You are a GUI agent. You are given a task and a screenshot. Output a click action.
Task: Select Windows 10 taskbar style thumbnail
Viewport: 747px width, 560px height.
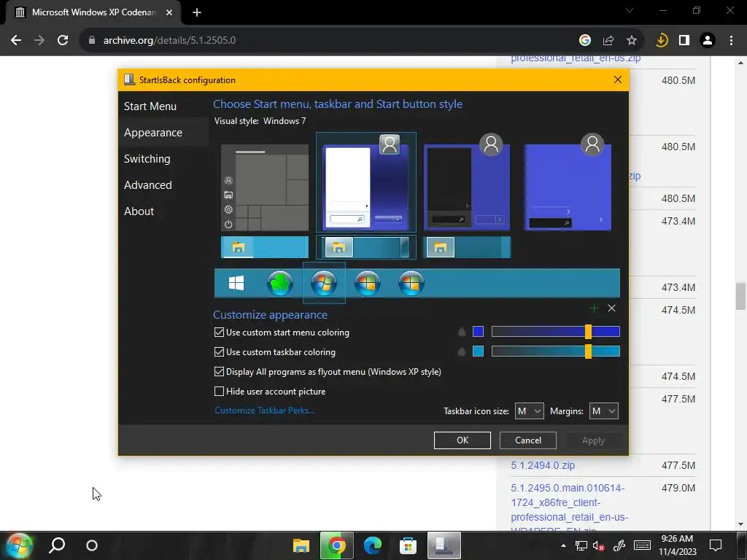click(265, 248)
